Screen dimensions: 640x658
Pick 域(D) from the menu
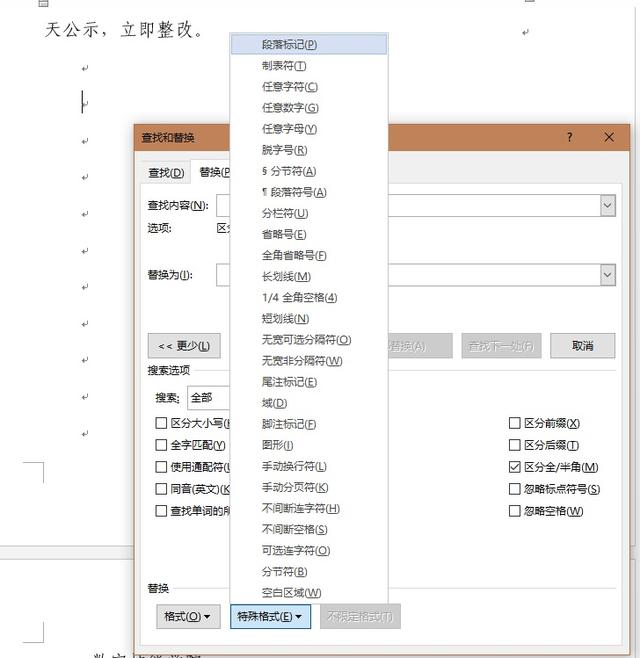point(309,403)
